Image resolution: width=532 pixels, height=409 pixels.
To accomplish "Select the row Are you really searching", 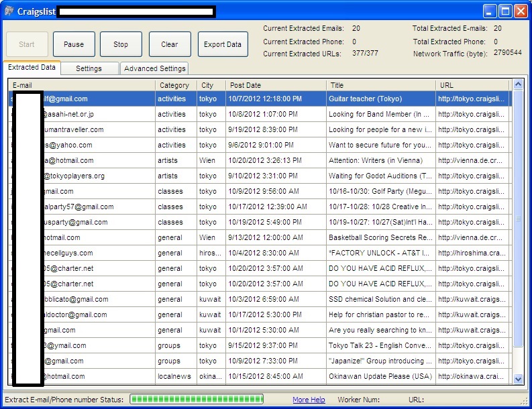I will coord(259,331).
